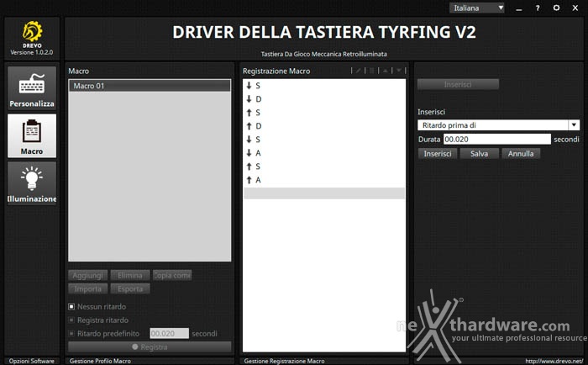Screen dimensions: 588x365
Task: Select the key-up D step
Action: pos(324,126)
